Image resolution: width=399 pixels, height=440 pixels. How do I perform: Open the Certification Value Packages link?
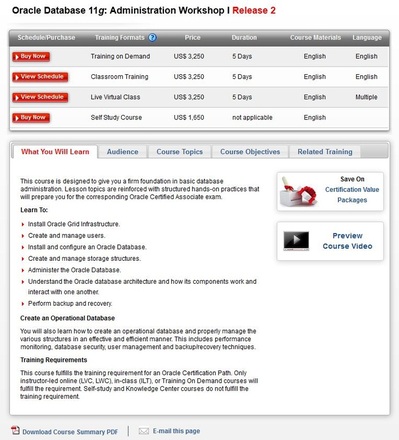pos(352,195)
